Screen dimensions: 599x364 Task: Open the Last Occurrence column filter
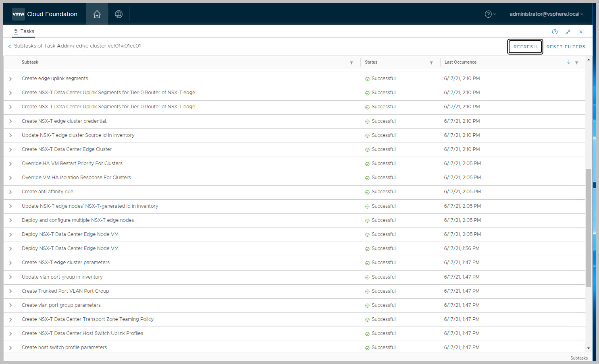[x=576, y=63]
